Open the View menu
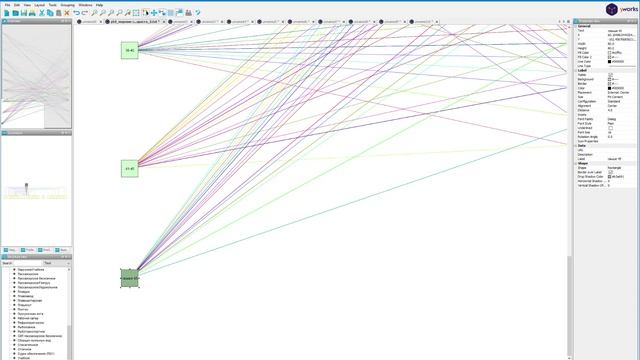The height and width of the screenshot is (360, 640). tap(27, 5)
